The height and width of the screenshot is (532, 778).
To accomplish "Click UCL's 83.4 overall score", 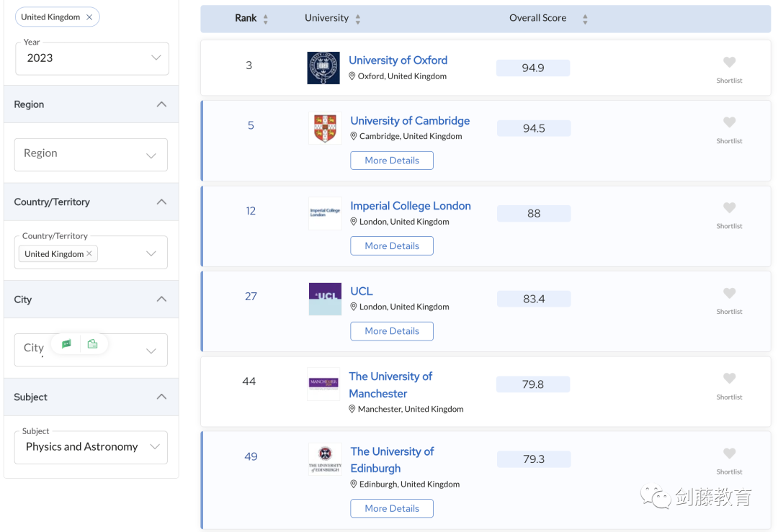I will click(534, 299).
